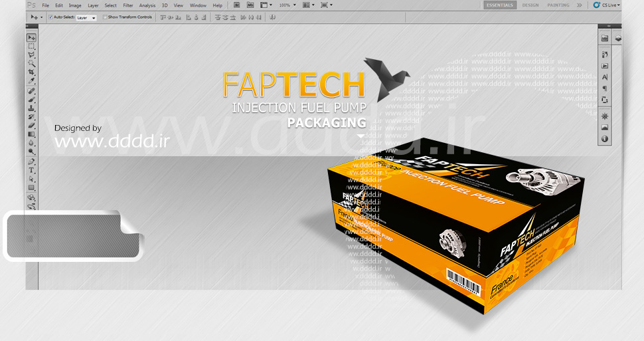Open the Mini Bridge panel icon
This screenshot has width=644, height=341.
point(605,39)
